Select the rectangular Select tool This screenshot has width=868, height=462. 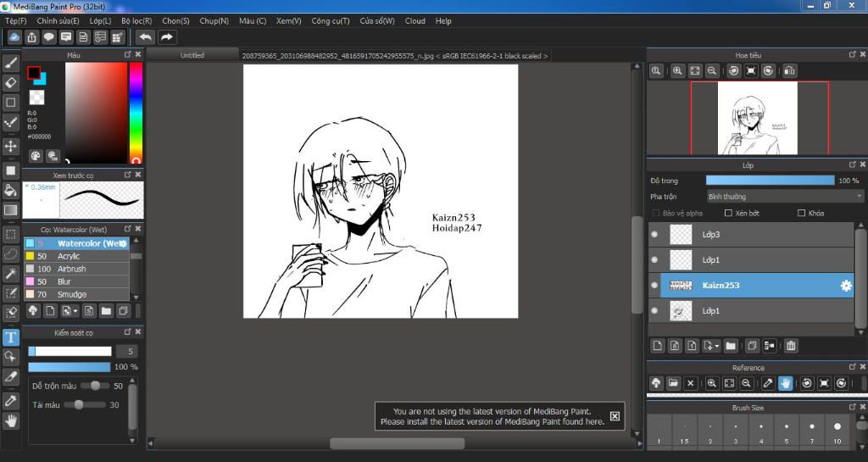coord(10,234)
